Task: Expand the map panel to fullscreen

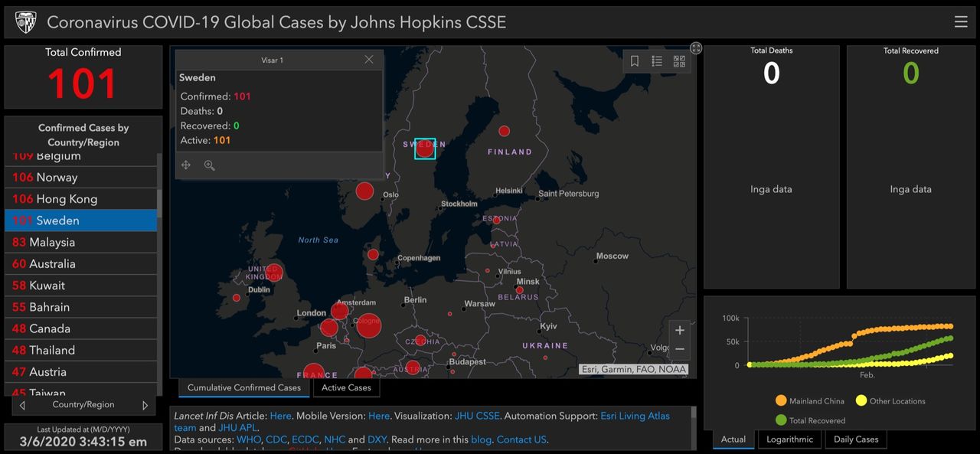Action: tap(696, 47)
